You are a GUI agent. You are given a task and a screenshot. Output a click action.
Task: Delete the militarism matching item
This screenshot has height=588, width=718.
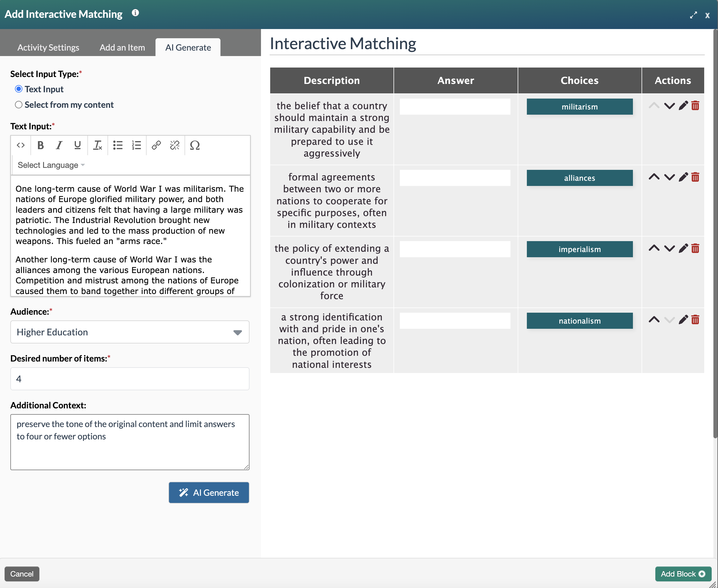695,106
